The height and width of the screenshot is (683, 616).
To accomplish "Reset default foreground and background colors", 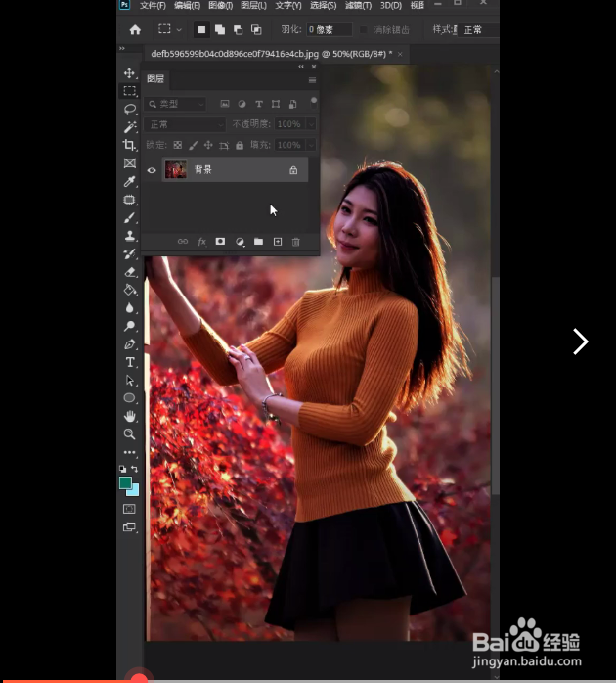I will pyautogui.click(x=123, y=469).
